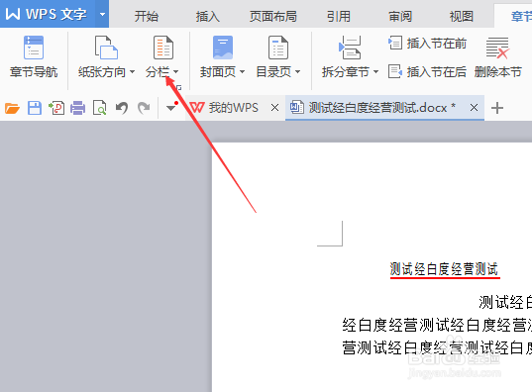Click the 拆分章节 split section icon

350,48
